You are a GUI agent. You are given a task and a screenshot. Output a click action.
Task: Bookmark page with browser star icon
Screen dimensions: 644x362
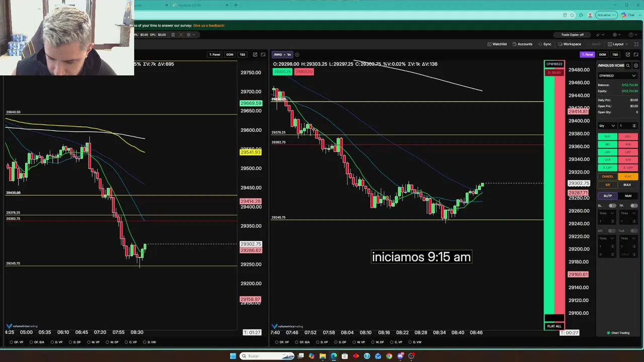572,15
